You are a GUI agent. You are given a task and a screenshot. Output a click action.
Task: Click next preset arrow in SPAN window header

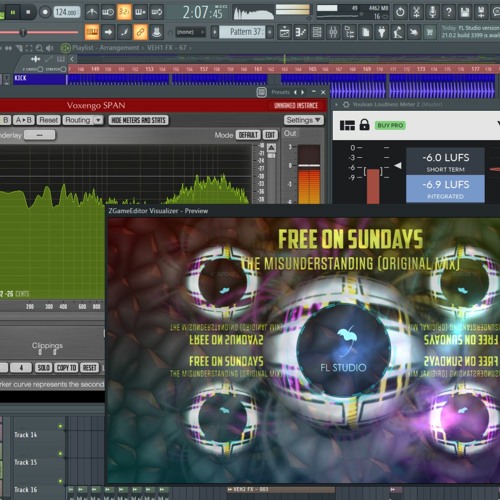302,92
